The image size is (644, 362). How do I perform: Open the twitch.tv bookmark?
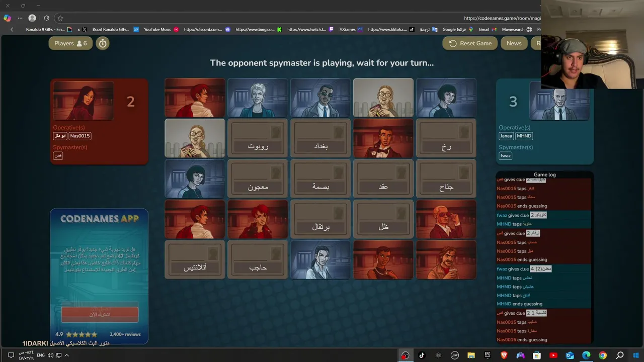pos(310,30)
